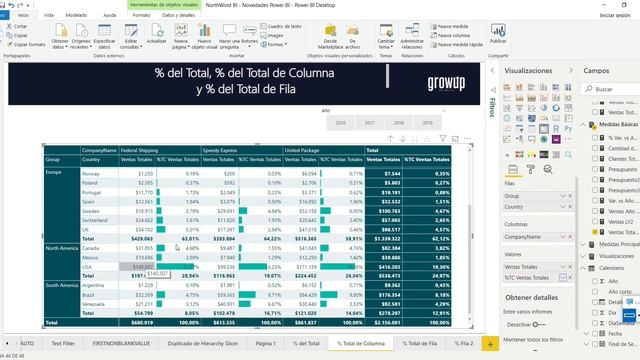Select the Python visual icon
Screen dimensions: 640x360
(x=568, y=129)
